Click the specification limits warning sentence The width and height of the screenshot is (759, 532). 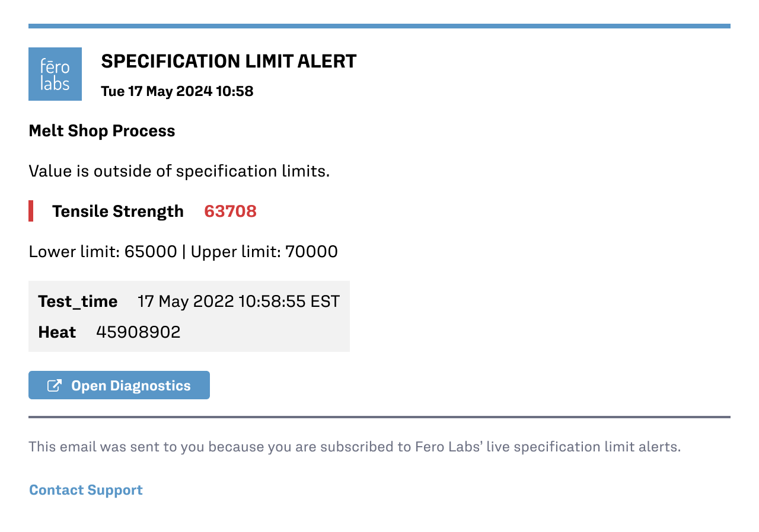pyautogui.click(x=179, y=171)
